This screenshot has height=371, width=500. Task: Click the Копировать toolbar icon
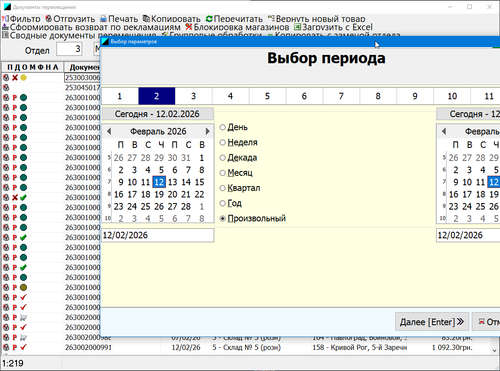146,19
